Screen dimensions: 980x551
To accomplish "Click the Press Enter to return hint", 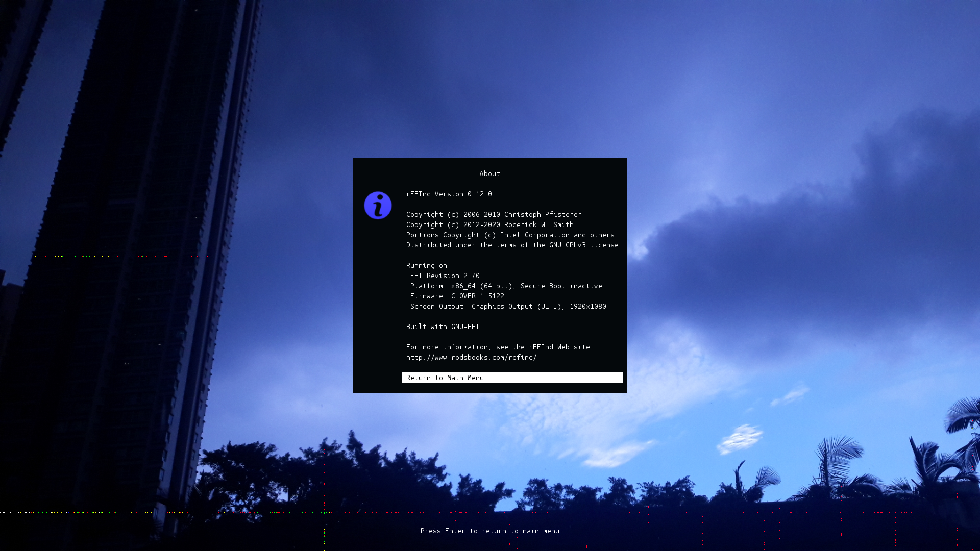I will (490, 531).
